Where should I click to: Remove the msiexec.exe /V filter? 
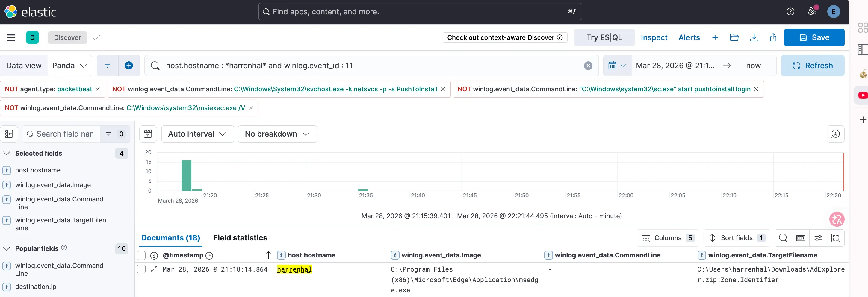tap(251, 108)
